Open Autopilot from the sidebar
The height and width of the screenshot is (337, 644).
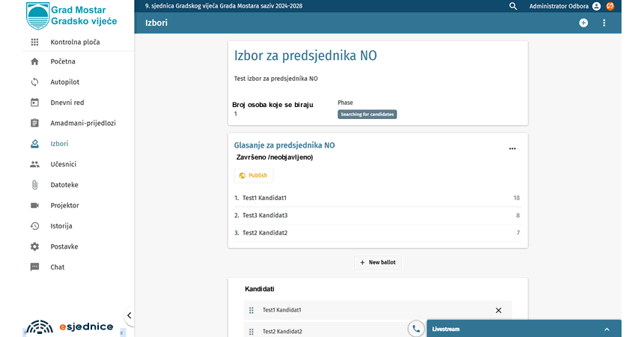click(64, 82)
